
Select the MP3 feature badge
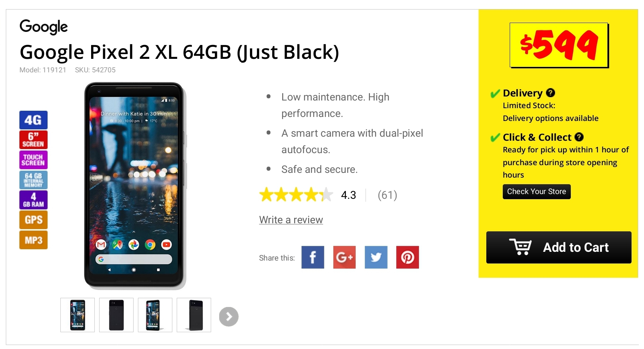coord(33,240)
